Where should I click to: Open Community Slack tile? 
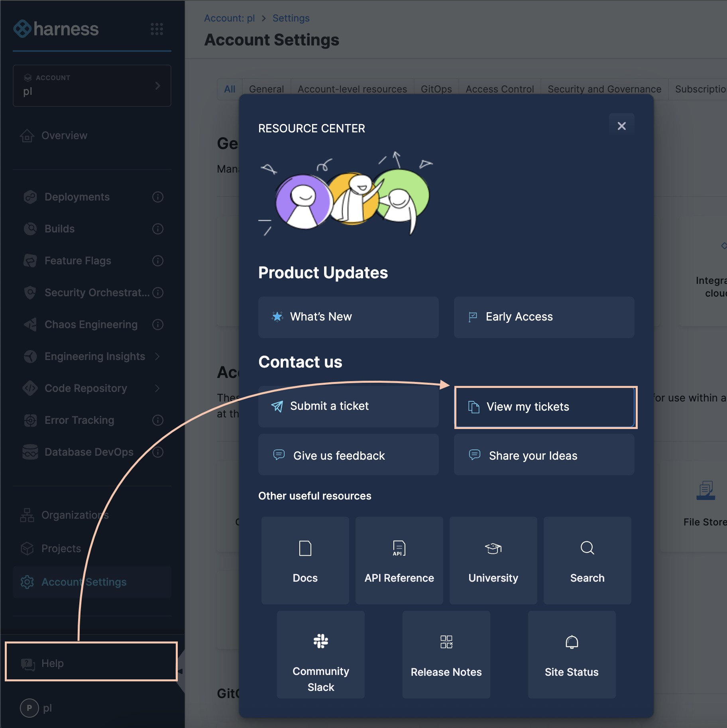tap(320, 654)
